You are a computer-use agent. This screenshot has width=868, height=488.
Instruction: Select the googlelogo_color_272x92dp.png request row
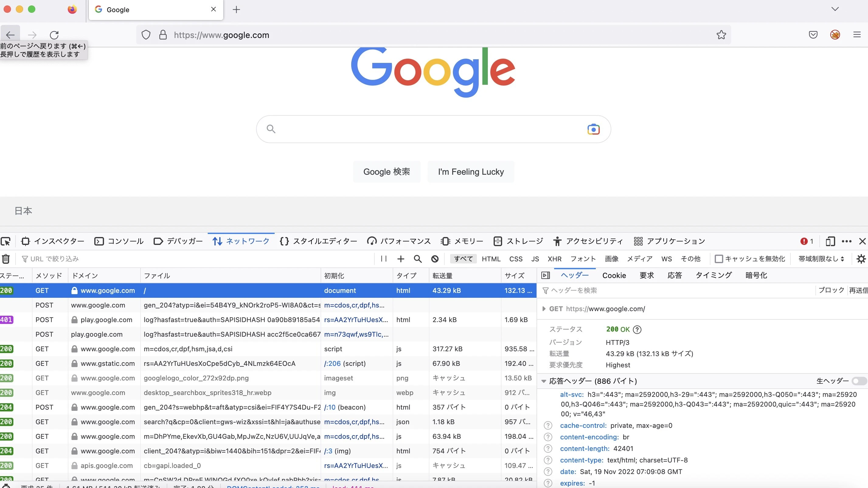point(268,378)
